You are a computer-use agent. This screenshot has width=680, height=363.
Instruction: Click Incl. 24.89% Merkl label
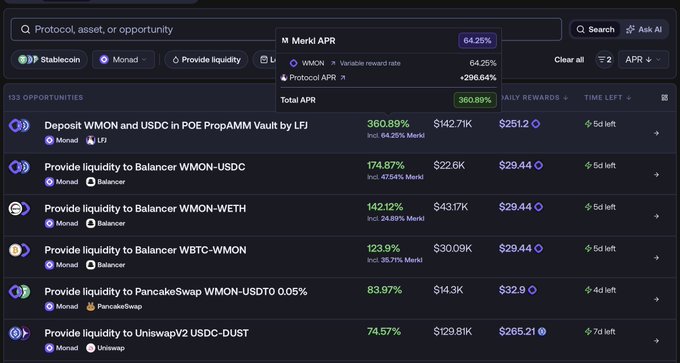click(396, 219)
